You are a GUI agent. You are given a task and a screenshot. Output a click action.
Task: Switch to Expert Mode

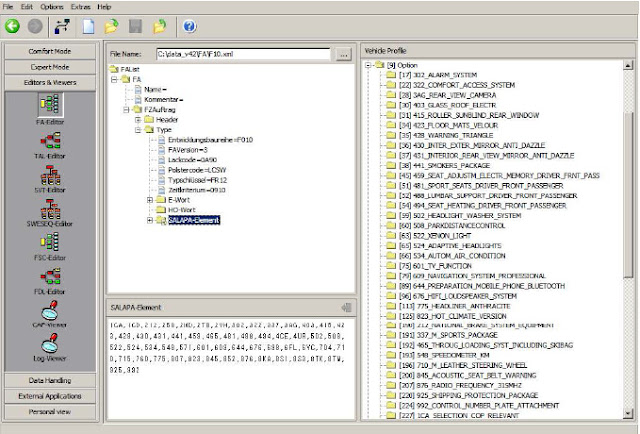(50, 67)
